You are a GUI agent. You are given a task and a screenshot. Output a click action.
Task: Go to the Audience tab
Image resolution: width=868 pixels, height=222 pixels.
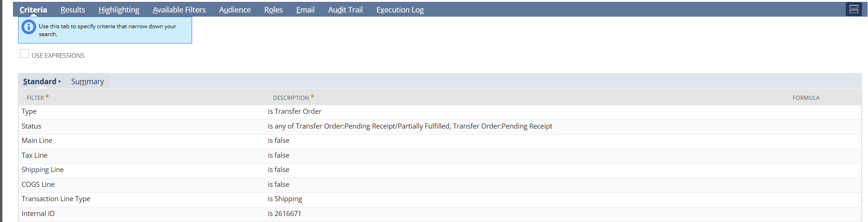235,10
